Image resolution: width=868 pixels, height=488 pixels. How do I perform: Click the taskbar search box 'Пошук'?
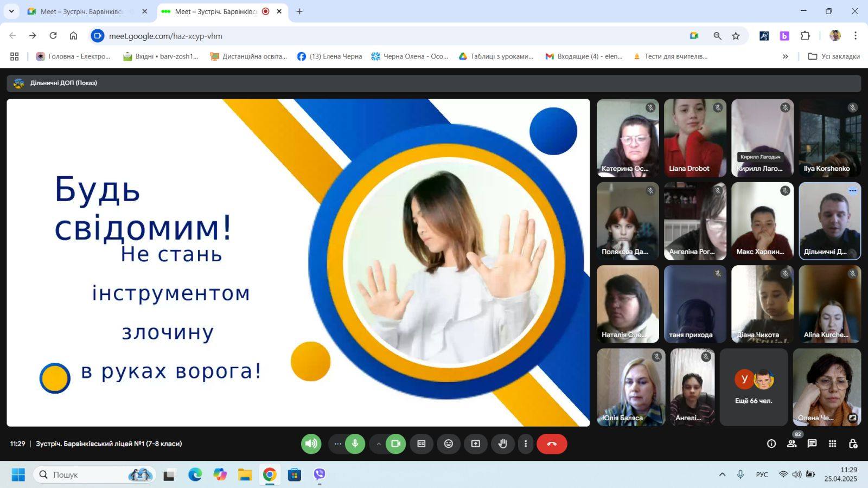click(x=95, y=474)
